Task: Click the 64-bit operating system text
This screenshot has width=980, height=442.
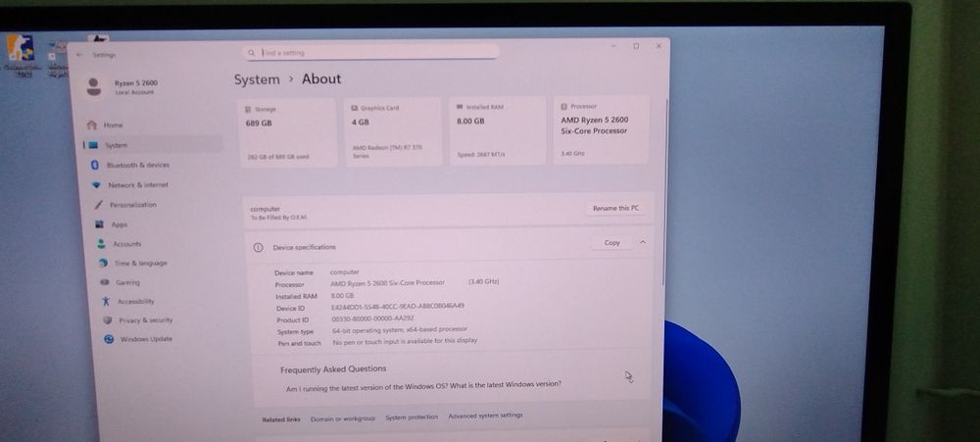Action: tap(400, 329)
